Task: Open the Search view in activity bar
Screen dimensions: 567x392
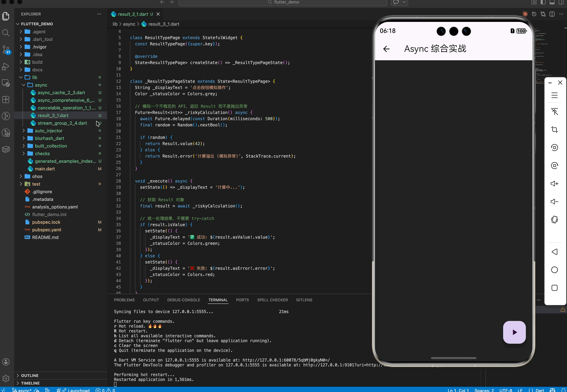Action: tap(6, 33)
